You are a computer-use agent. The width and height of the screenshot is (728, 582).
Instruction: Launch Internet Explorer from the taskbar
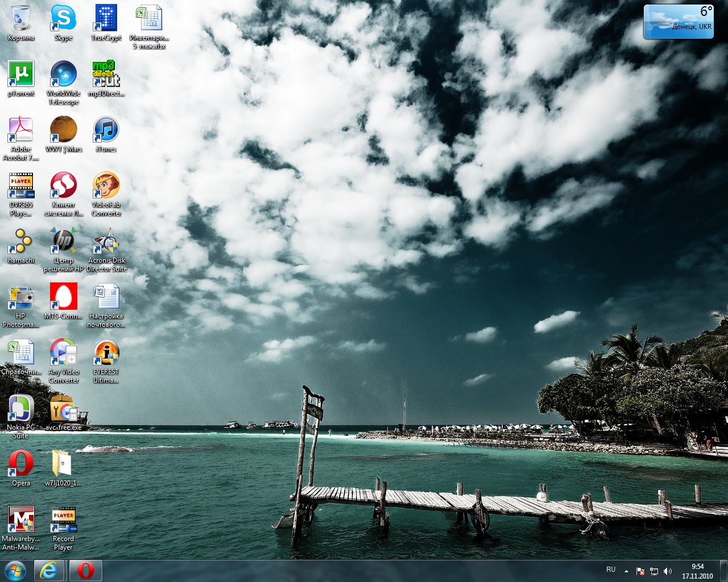click(49, 570)
